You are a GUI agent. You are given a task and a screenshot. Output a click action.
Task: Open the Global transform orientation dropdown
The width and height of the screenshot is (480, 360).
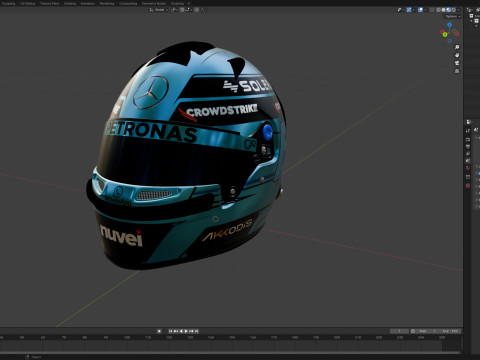click(159, 10)
